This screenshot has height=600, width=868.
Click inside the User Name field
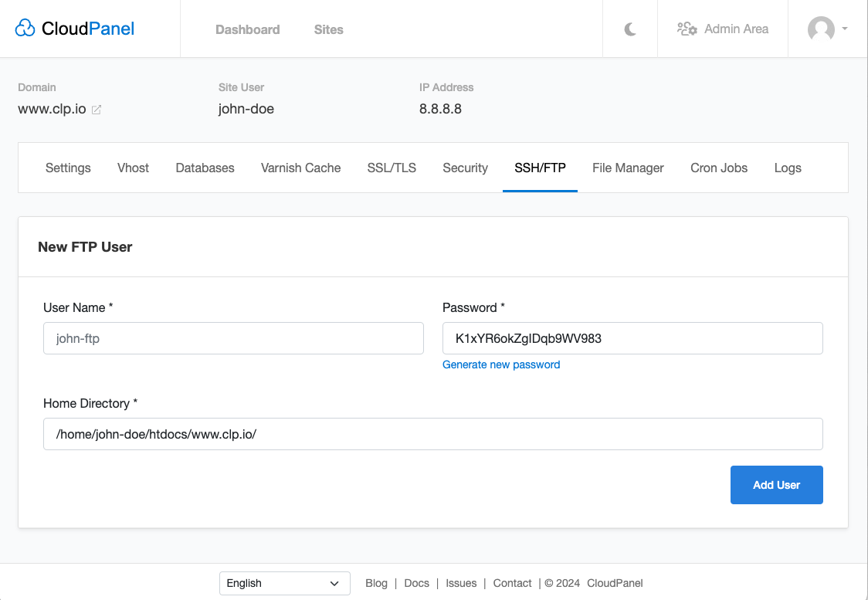click(x=233, y=338)
